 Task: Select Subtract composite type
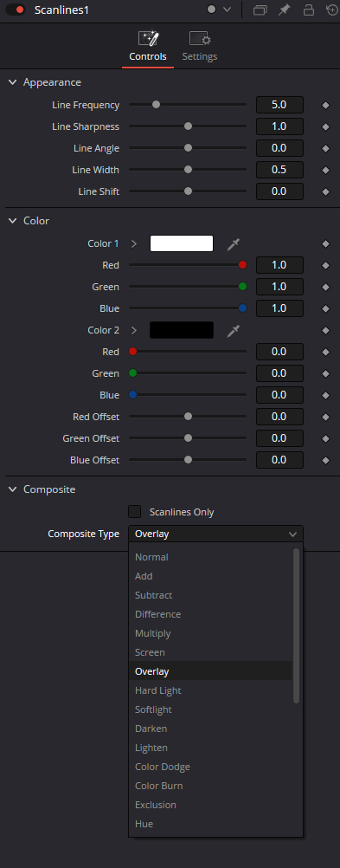[x=210, y=595]
